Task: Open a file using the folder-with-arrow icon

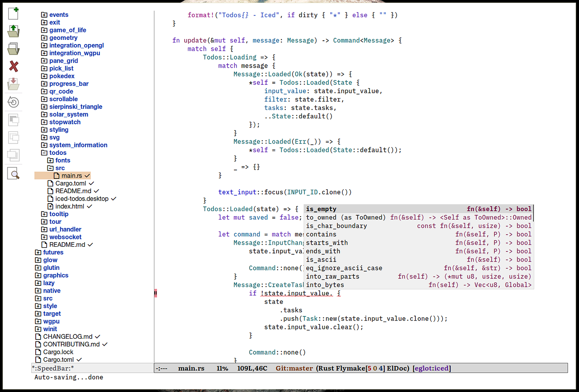Action: coord(13,31)
